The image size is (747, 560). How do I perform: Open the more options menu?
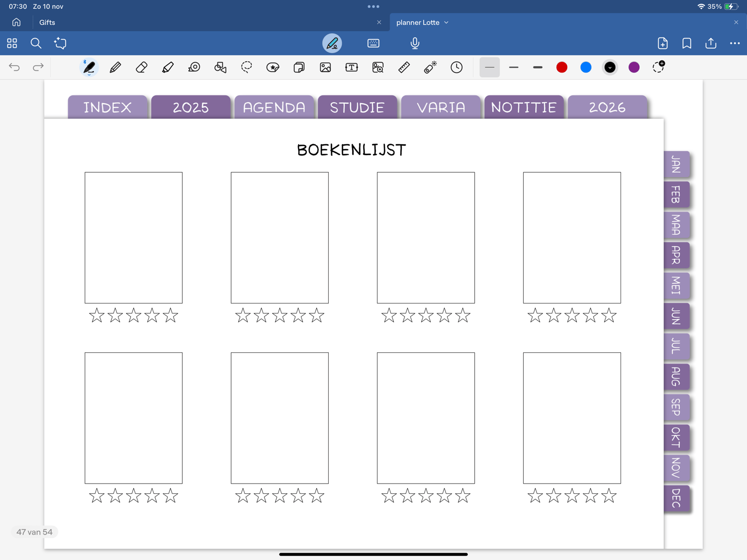(735, 43)
